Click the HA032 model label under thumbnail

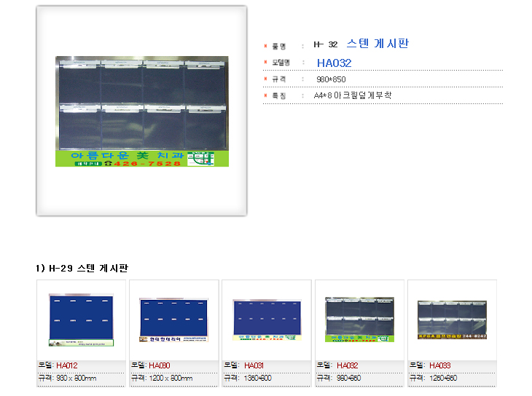(345, 365)
